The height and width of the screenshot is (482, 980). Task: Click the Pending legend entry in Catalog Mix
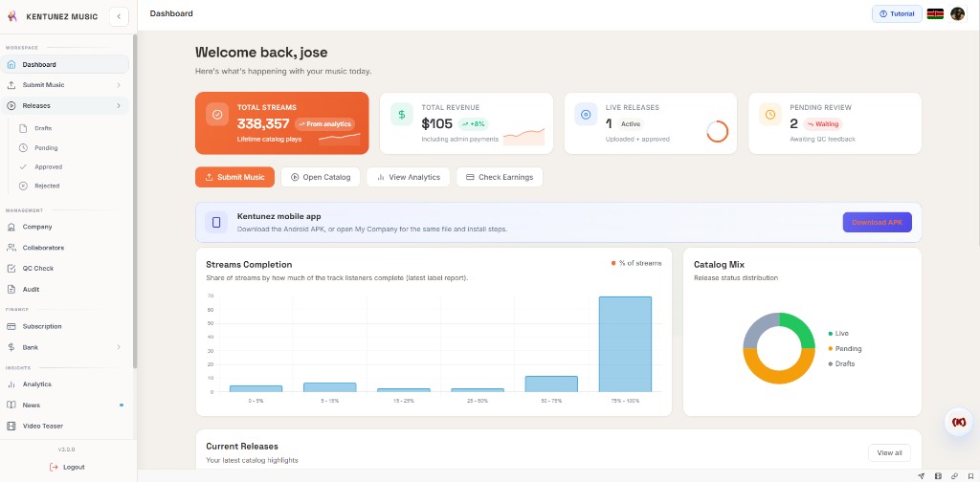[x=844, y=348]
